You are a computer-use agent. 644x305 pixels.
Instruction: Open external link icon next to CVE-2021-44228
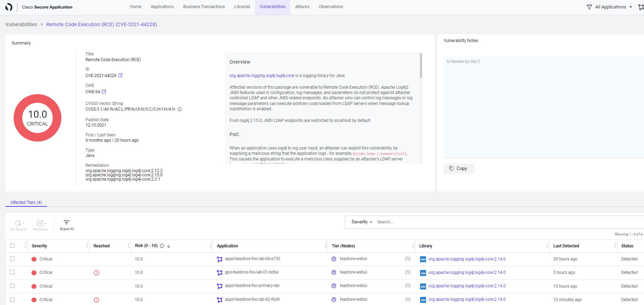coord(120,76)
